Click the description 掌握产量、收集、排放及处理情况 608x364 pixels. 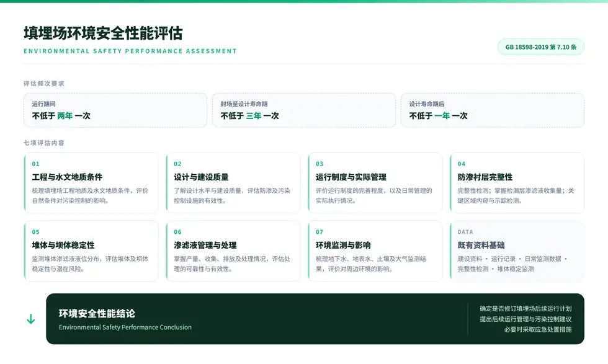(x=232, y=264)
